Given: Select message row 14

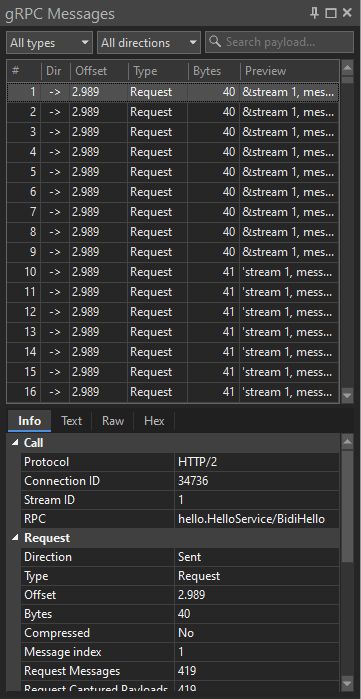Looking at the screenshot, I should 173,352.
